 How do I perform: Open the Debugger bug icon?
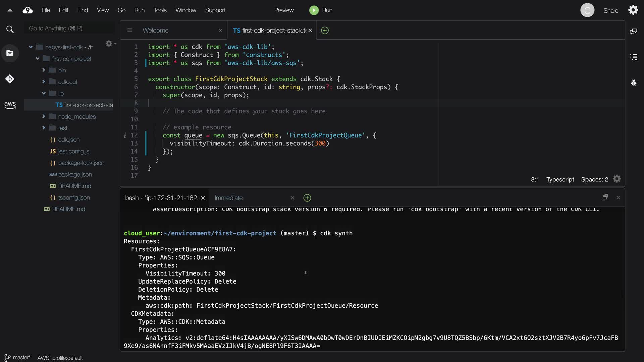(x=633, y=83)
